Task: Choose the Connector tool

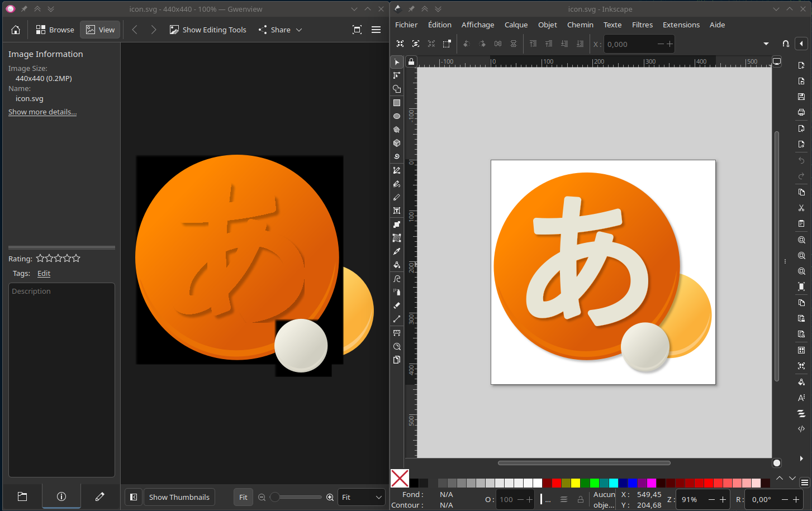Action: tap(397, 319)
